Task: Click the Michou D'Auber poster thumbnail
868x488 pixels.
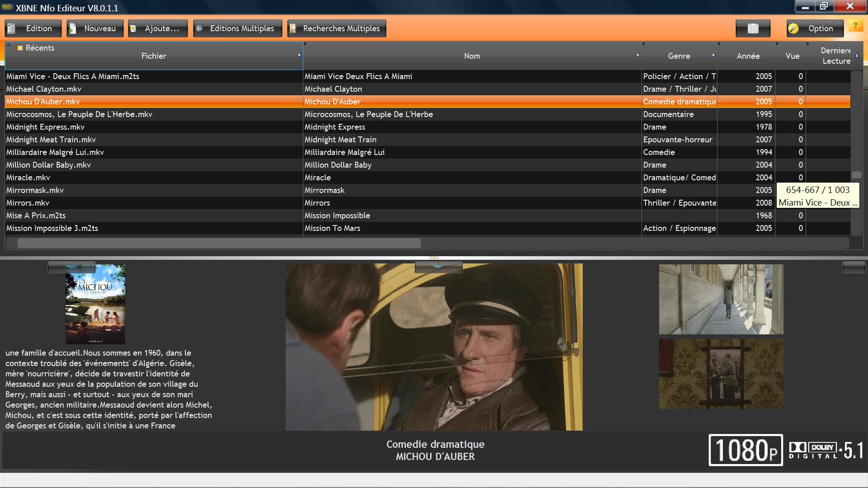Action: [95, 304]
